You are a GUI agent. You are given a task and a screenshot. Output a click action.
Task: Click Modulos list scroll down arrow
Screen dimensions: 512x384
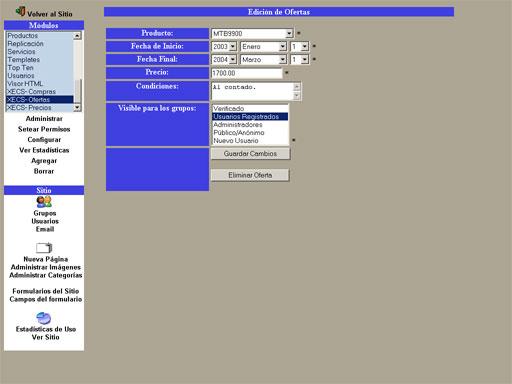[x=77, y=107]
